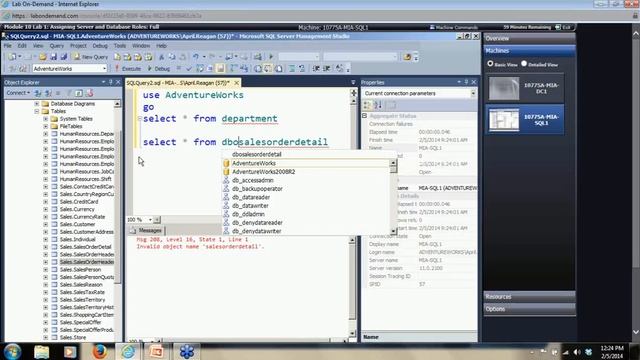Expand the Resources section in lab panel
Screen dimensions: 640x360
point(529,297)
